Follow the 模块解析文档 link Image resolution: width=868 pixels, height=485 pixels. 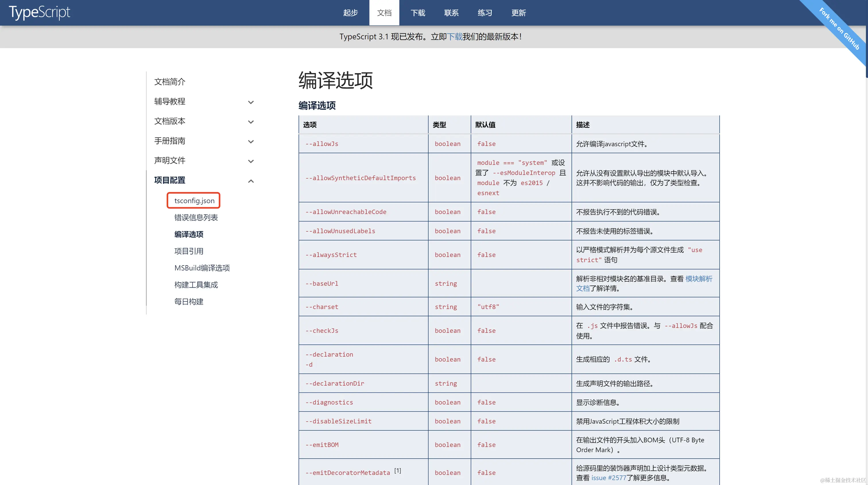(699, 279)
